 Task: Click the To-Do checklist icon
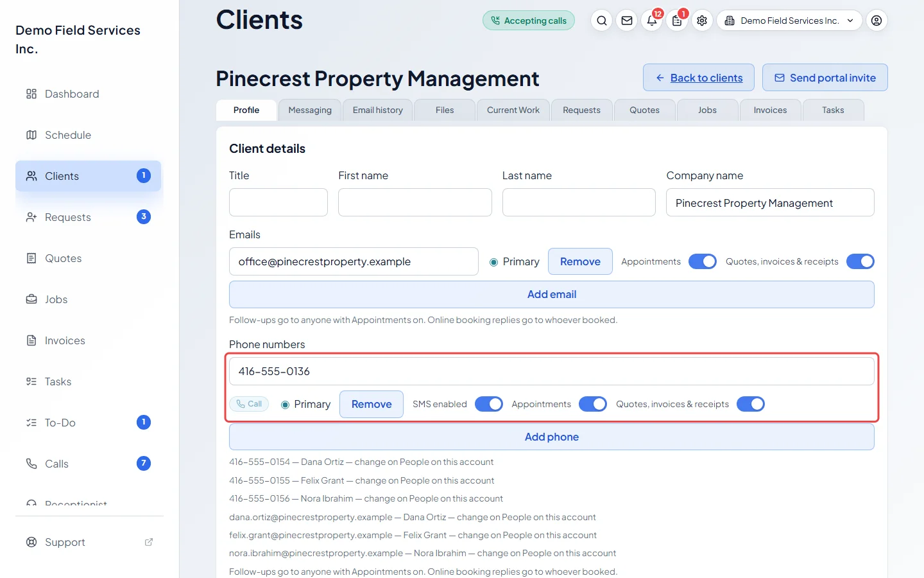(31, 423)
